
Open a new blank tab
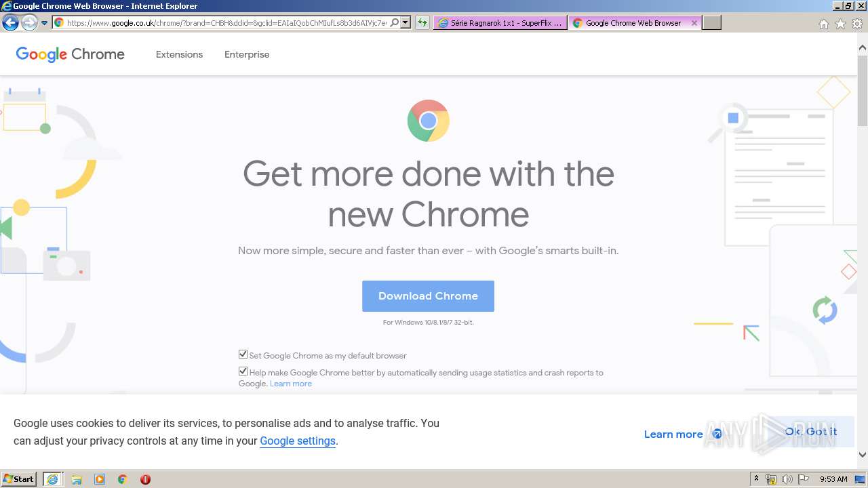711,22
